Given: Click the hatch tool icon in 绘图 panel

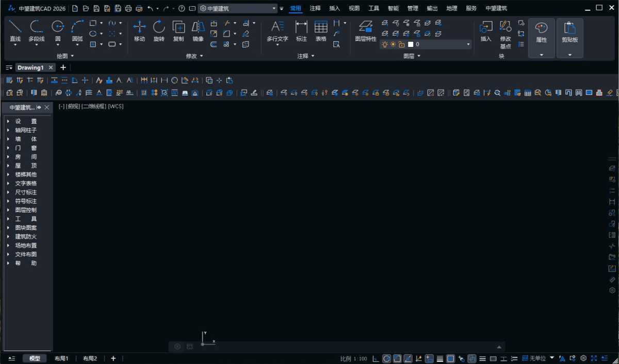Looking at the screenshot, I should click(x=93, y=44).
